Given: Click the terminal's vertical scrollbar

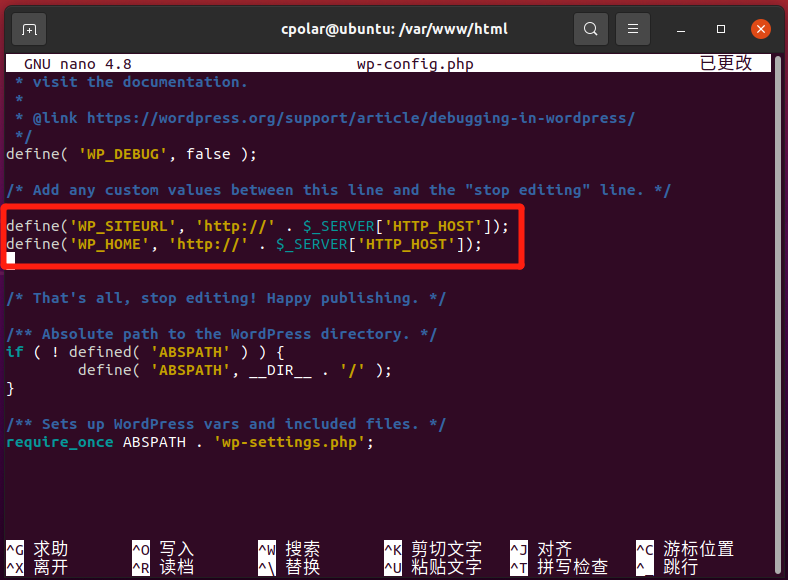Looking at the screenshot, I should point(777,317).
